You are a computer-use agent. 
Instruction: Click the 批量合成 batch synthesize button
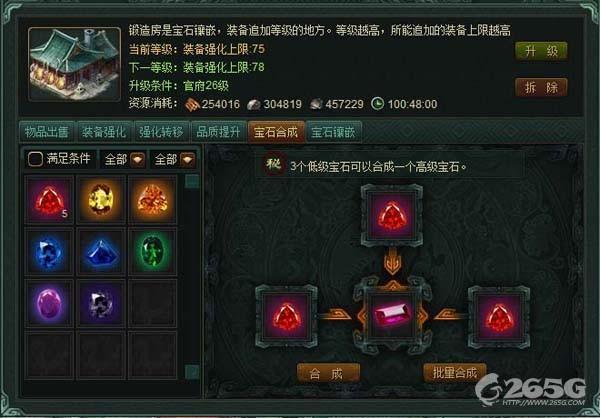pos(455,373)
